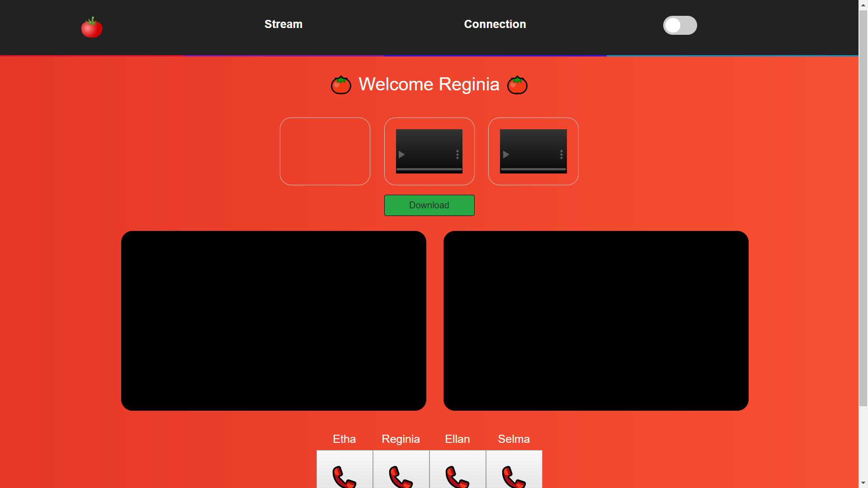Click the tomato logo in the navbar

point(92,28)
